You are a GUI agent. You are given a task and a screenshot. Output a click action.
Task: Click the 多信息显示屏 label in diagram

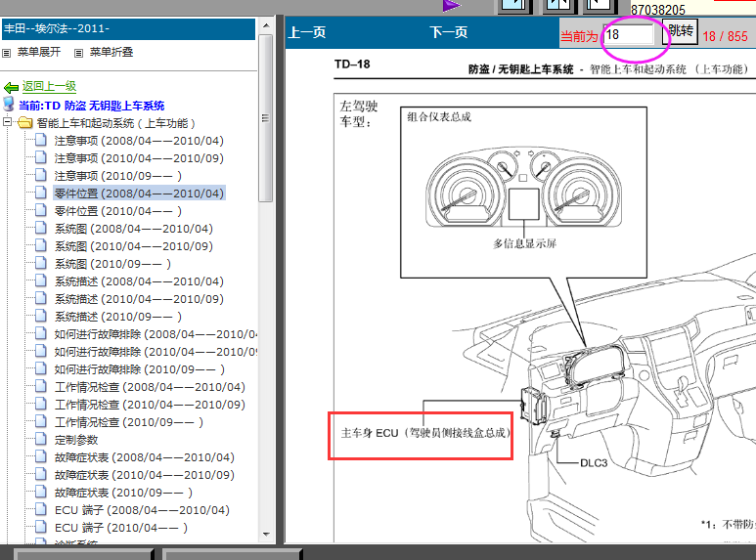pos(524,243)
